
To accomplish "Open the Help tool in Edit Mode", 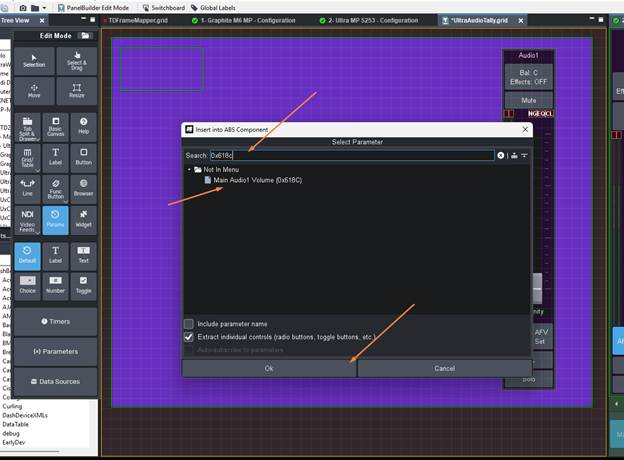I will tap(84, 127).
